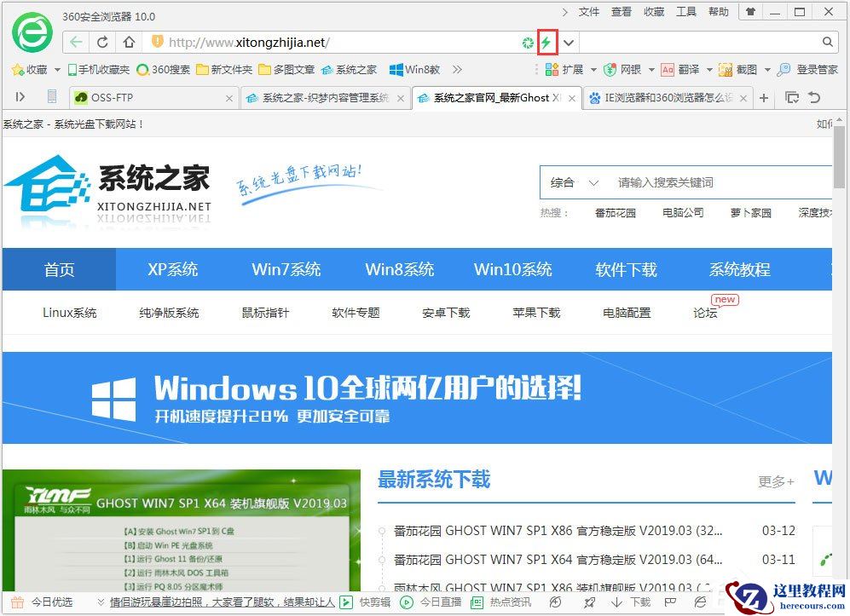Click the 更多+ link for latest downloads
Image resolution: width=850 pixels, height=616 pixels.
point(775,481)
